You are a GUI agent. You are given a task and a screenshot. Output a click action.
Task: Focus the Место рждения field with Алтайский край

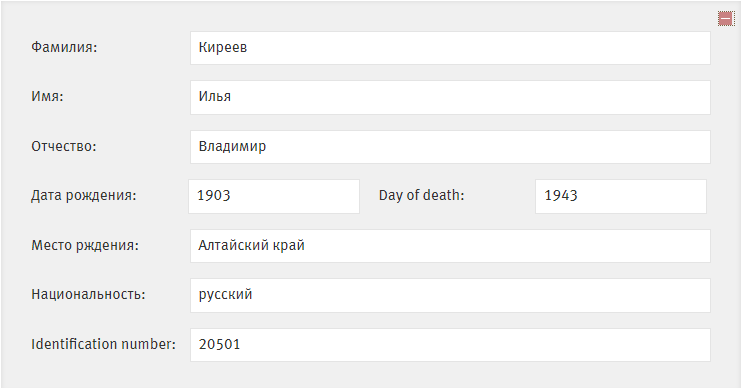(450, 246)
